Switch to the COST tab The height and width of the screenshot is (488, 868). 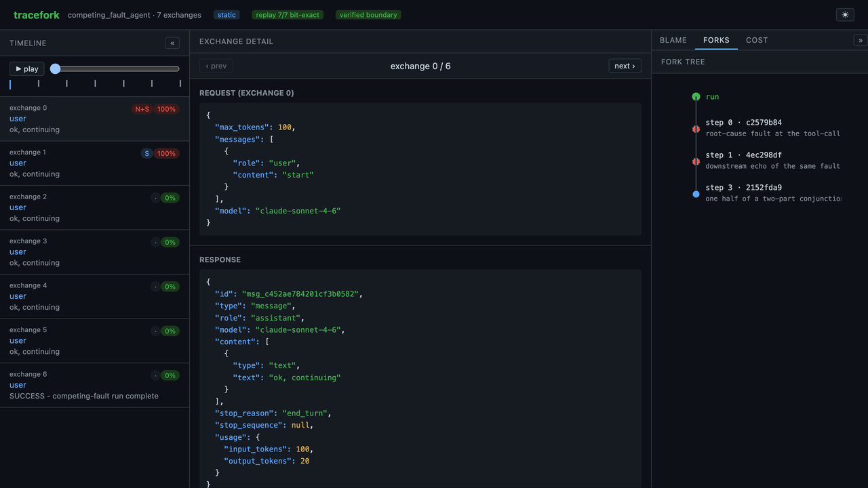(x=757, y=40)
